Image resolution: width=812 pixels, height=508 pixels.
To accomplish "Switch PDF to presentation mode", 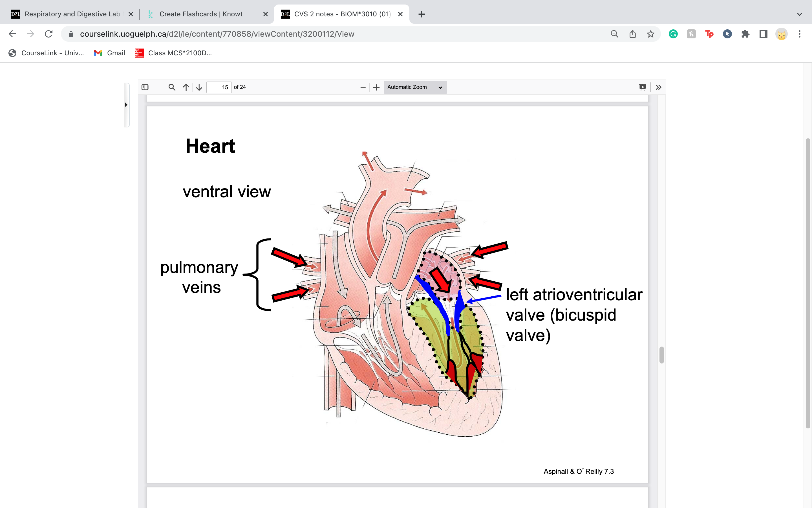I will (x=643, y=87).
